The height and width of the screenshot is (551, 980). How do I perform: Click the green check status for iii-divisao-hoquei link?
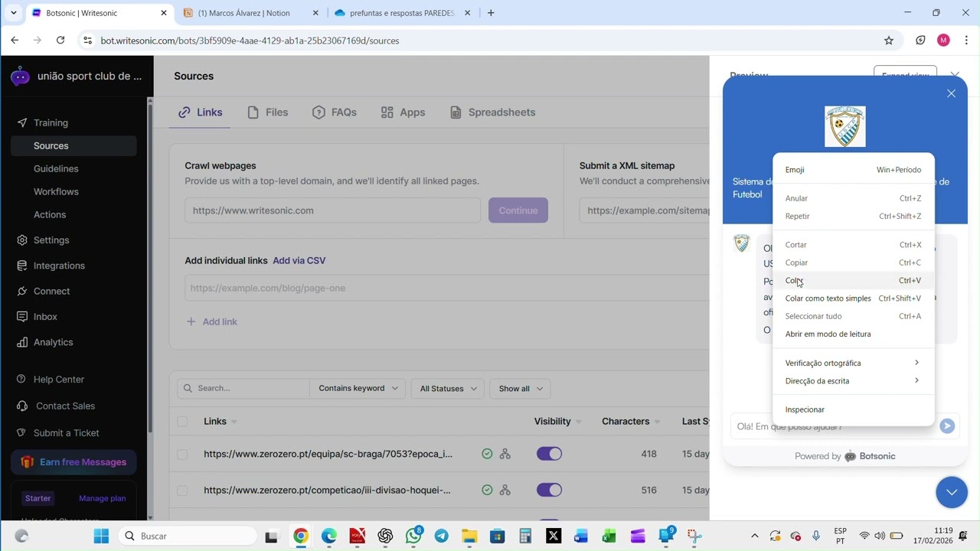[487, 490]
